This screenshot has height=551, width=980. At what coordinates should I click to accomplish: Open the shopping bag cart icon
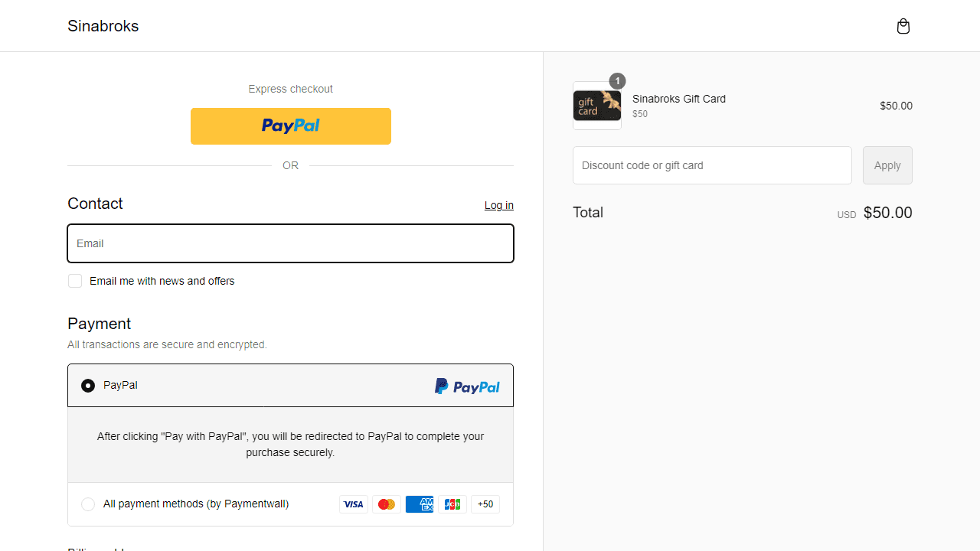pos(903,27)
